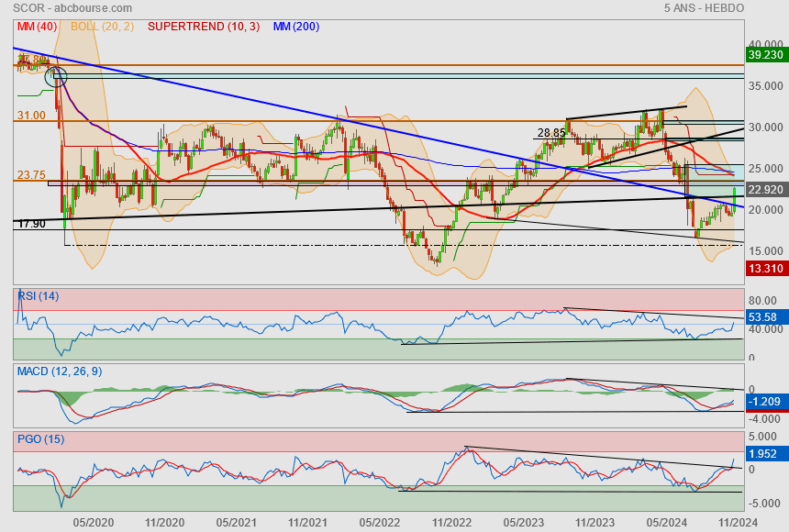This screenshot has width=789, height=532.
Task: Click the gray 22.920 current price tag
Action: [765, 190]
